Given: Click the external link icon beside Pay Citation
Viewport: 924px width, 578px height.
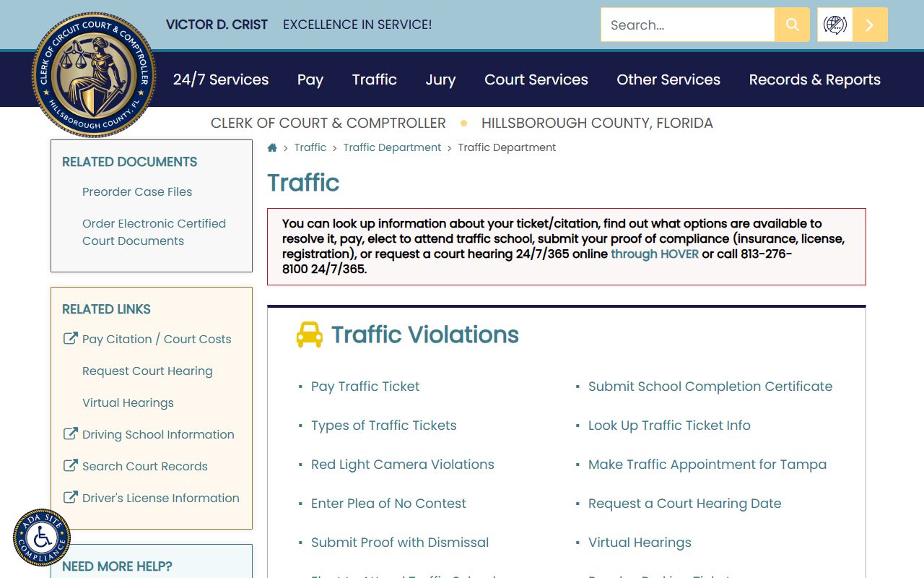Looking at the screenshot, I should pos(70,338).
